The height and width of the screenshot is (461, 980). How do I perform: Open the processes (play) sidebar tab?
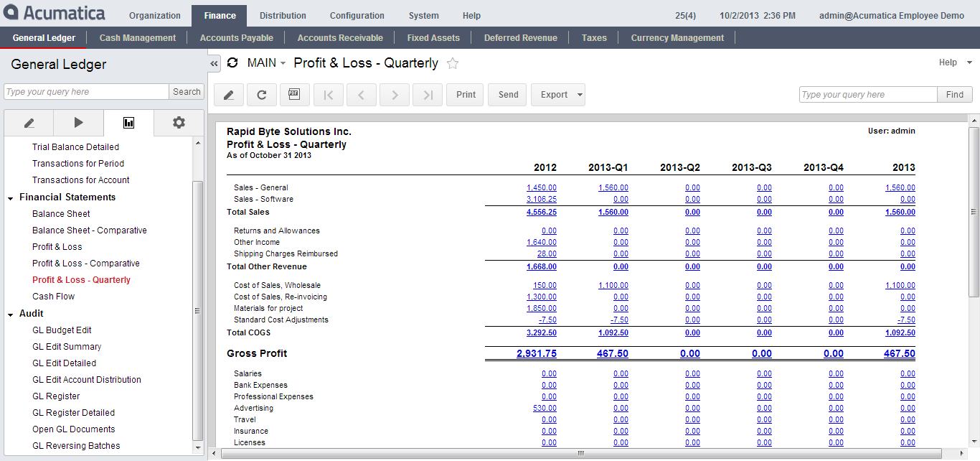click(x=78, y=123)
